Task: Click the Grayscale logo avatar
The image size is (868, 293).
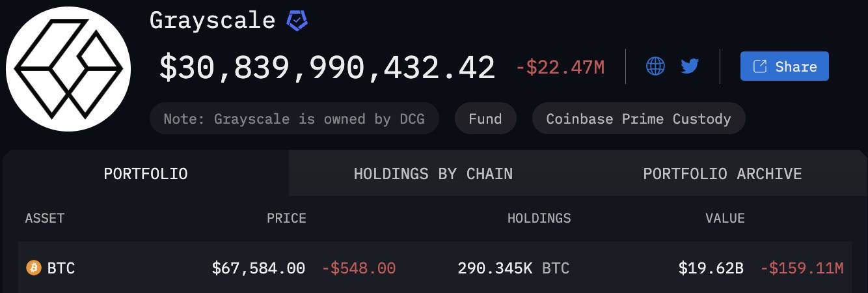Action: click(x=68, y=68)
